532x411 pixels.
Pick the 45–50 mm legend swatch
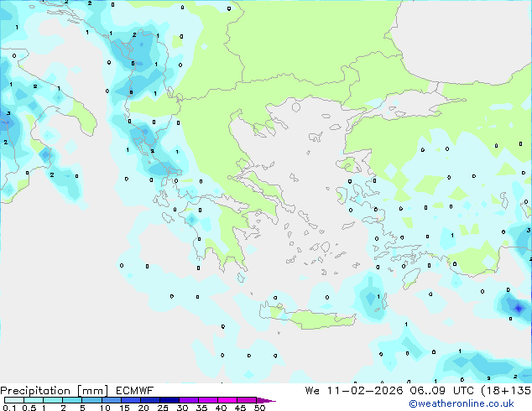(247, 400)
